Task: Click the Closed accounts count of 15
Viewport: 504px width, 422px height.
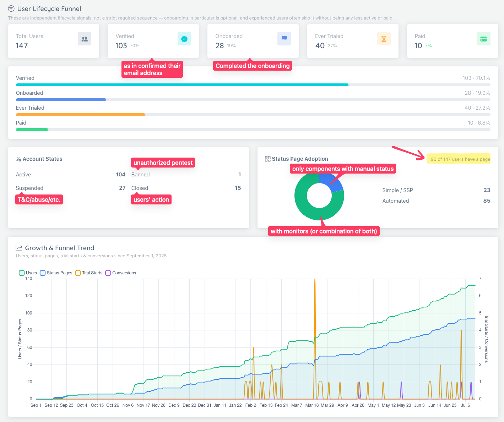Action: [238, 188]
